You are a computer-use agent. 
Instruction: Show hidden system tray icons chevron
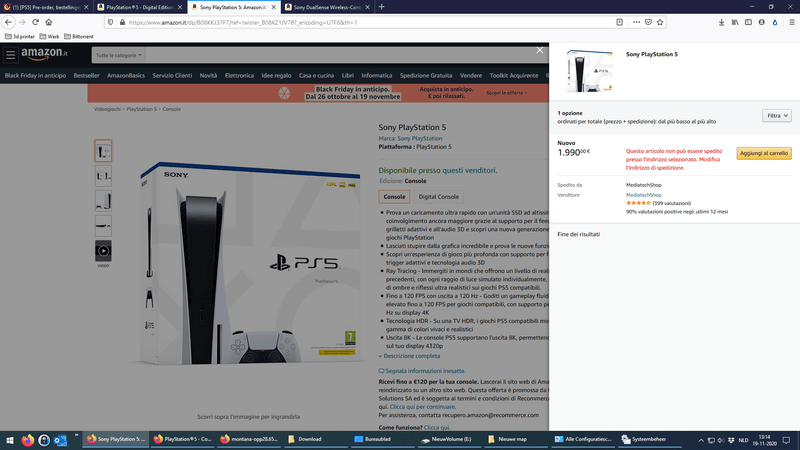coord(701,440)
